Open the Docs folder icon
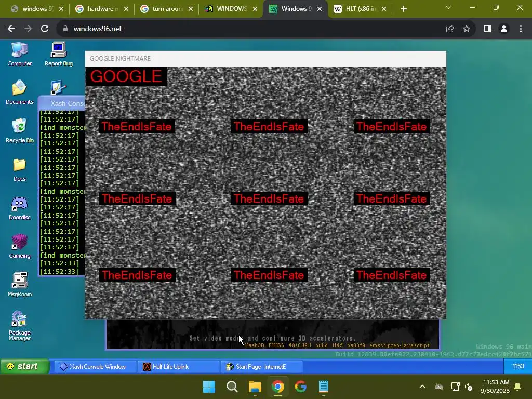The height and width of the screenshot is (399, 532). pos(19,170)
